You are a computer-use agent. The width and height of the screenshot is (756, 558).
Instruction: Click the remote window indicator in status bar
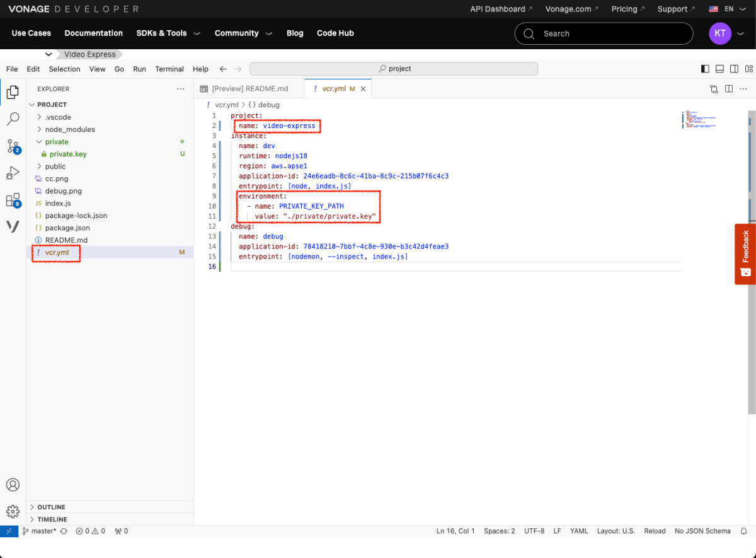click(9, 531)
